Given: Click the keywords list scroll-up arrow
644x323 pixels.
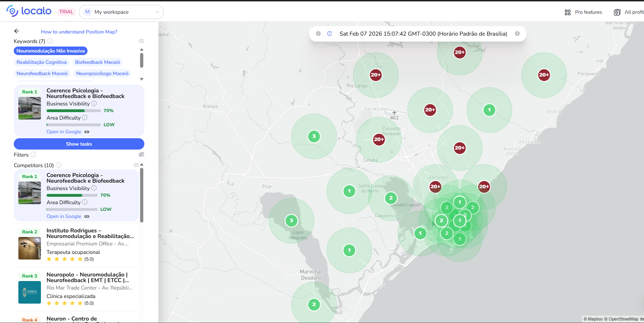Looking at the screenshot, I should click(x=142, y=50).
